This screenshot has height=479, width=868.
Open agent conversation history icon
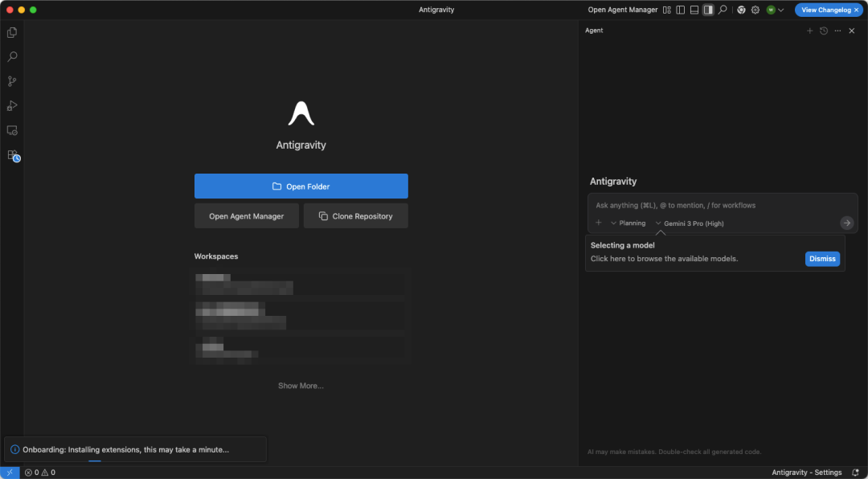824,31
